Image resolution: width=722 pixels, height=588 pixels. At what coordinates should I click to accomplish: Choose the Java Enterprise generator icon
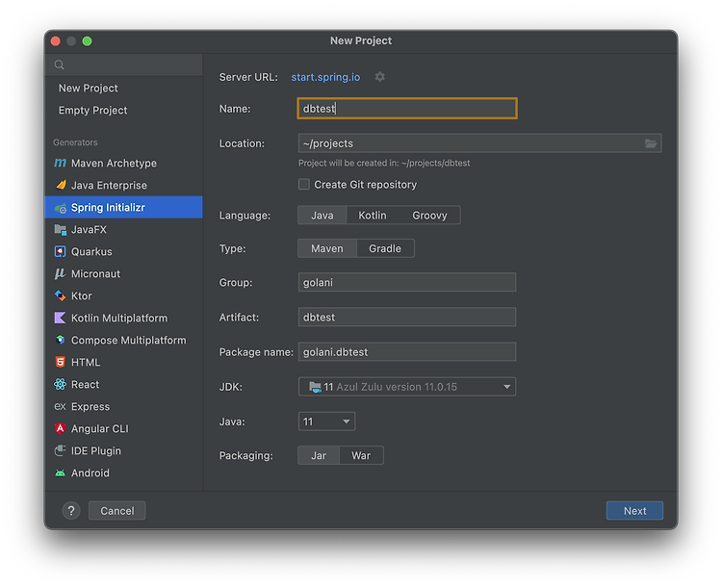(61, 185)
